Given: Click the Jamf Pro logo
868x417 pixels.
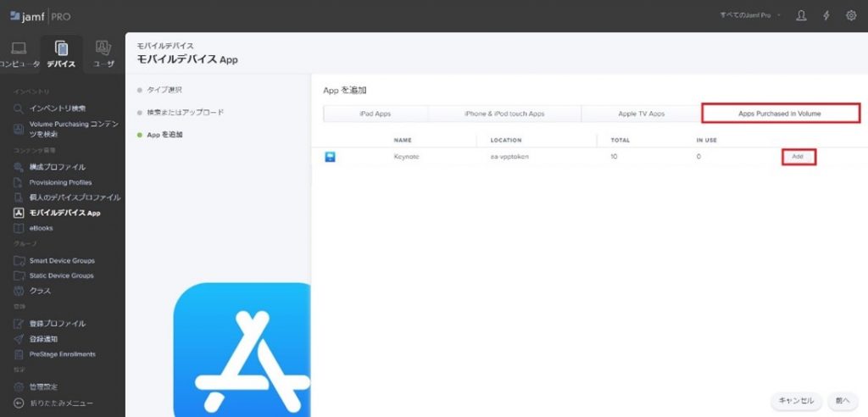Looking at the screenshot, I should (x=40, y=16).
